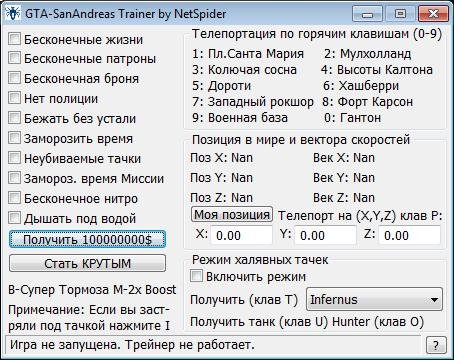This screenshot has height=360, width=454.
Task: Click the Поз Z: Nan value
Action: tap(221, 198)
